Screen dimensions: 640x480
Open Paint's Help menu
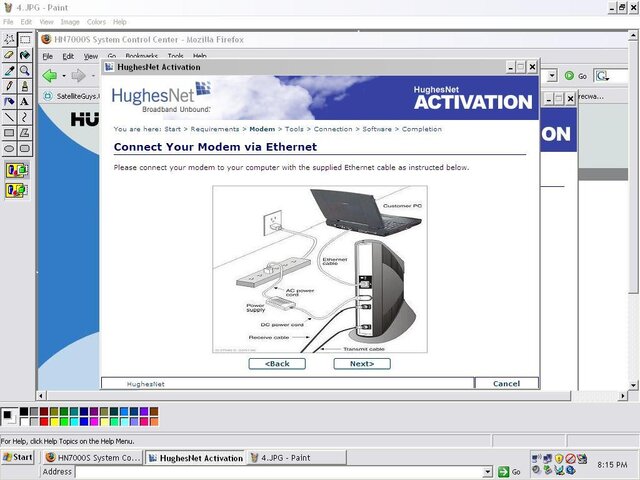click(120, 22)
